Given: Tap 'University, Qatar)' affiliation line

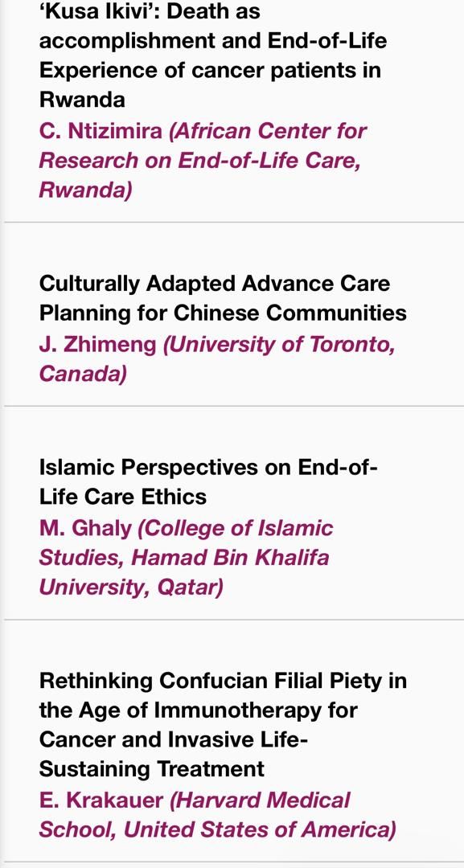Looking at the screenshot, I should coord(131,588).
